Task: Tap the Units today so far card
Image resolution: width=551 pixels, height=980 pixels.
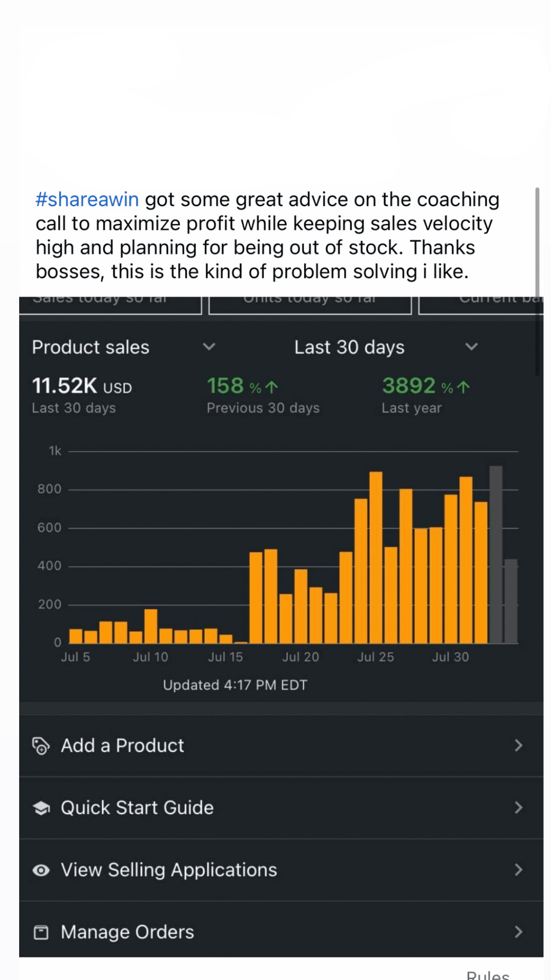Action: click(x=310, y=304)
